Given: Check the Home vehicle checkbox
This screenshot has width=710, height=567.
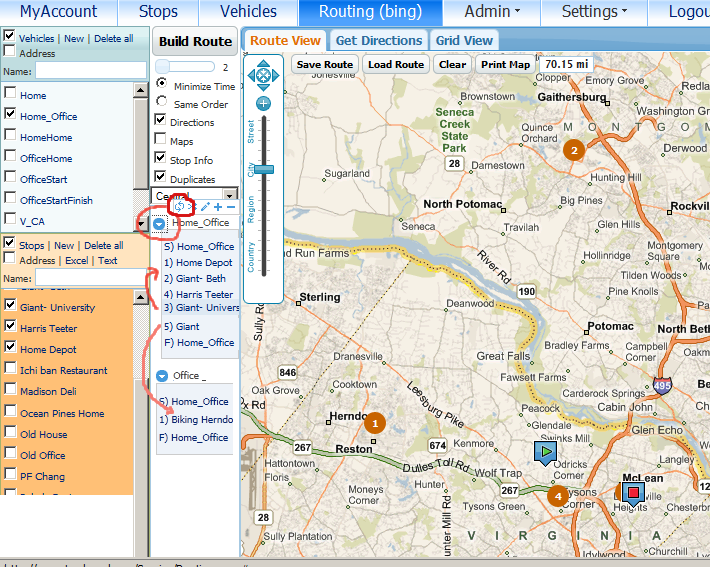Looking at the screenshot, I should tap(10, 93).
